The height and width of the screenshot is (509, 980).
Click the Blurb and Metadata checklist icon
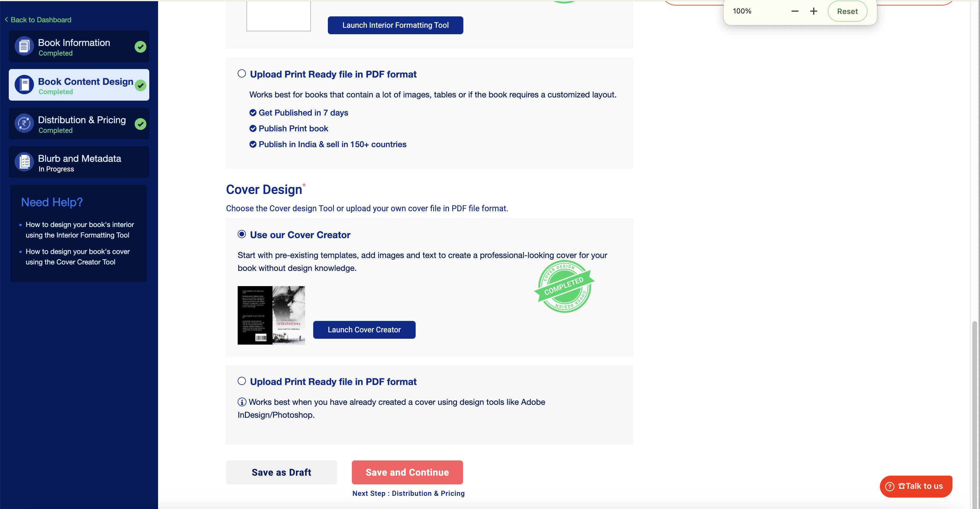click(x=24, y=162)
